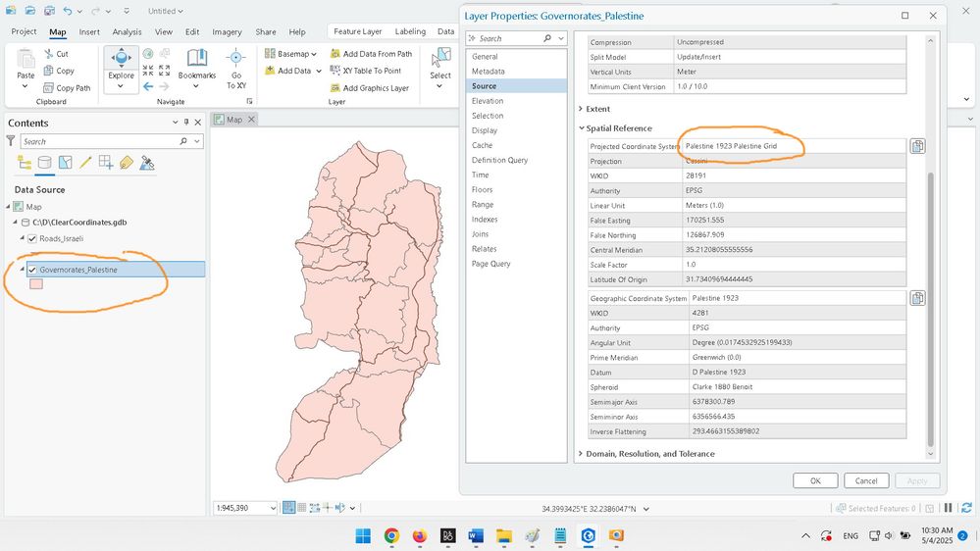Switch to List By Editing view

85,163
